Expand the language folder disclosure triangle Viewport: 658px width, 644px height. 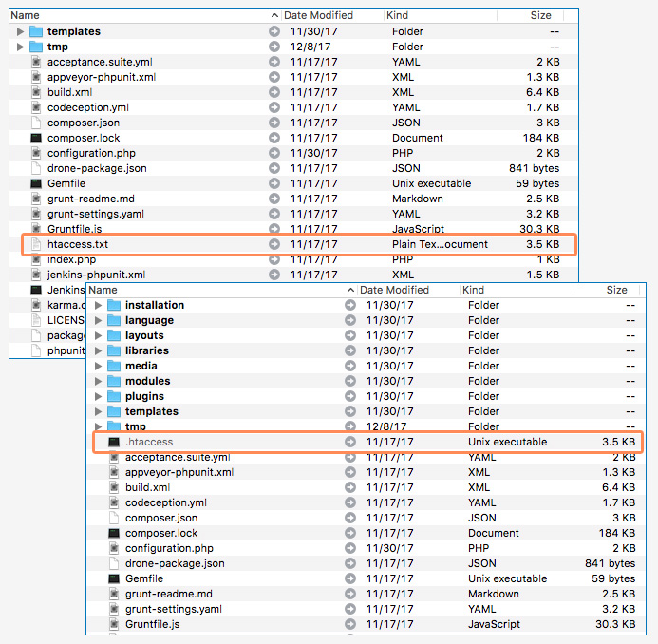98,320
